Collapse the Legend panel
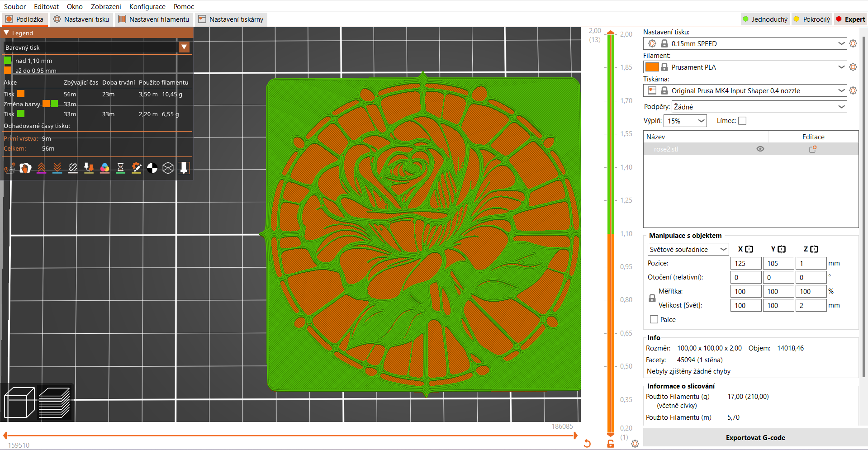The width and height of the screenshot is (868, 450). [6, 33]
